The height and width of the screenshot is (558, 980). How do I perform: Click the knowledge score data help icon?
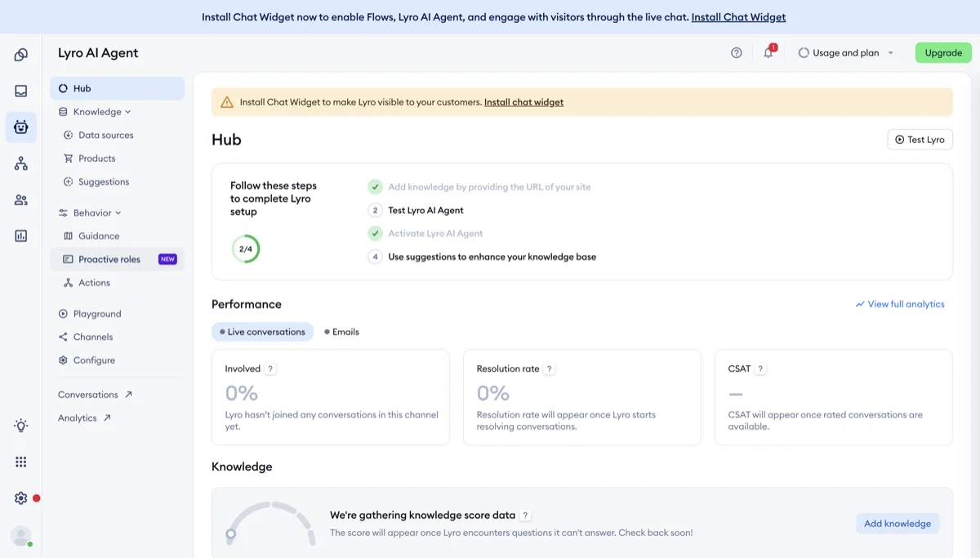coord(526,516)
